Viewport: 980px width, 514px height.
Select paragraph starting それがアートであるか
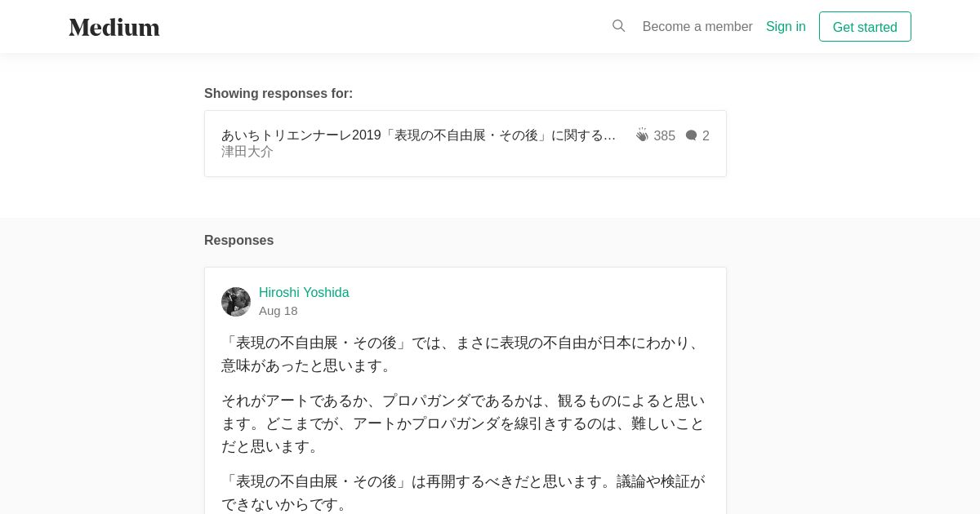point(465,423)
